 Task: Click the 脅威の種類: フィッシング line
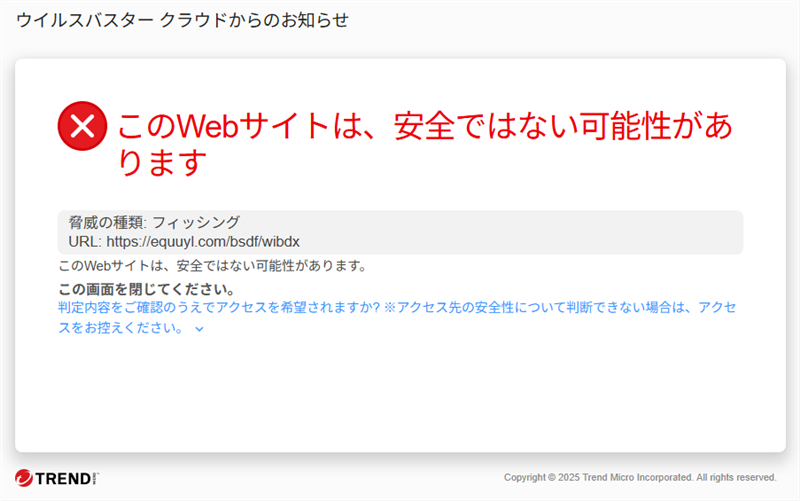[x=154, y=222]
